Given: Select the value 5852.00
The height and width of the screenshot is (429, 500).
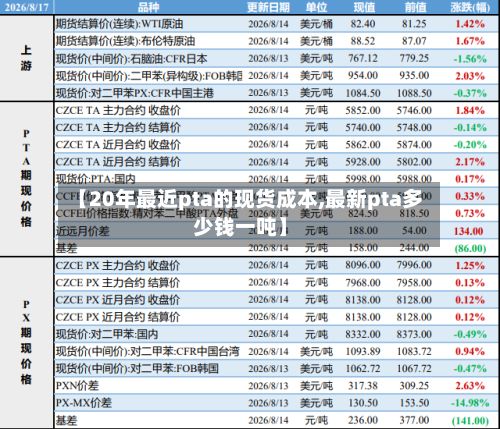Looking at the screenshot, I should pos(363,110).
